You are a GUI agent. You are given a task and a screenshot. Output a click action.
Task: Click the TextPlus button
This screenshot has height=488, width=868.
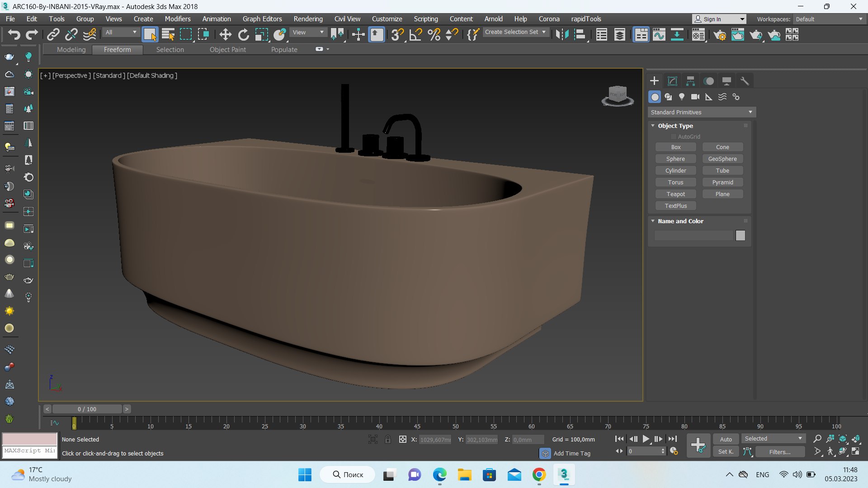coord(676,206)
